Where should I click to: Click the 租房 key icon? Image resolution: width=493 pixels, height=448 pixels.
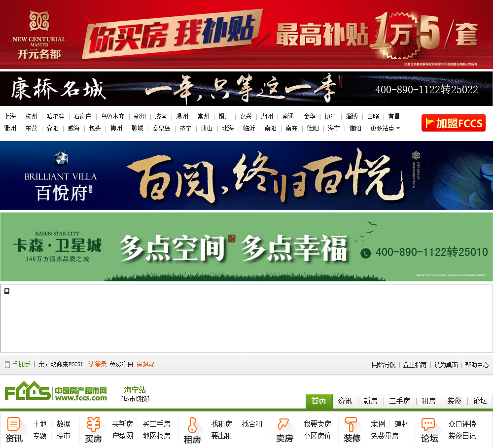(x=192, y=425)
